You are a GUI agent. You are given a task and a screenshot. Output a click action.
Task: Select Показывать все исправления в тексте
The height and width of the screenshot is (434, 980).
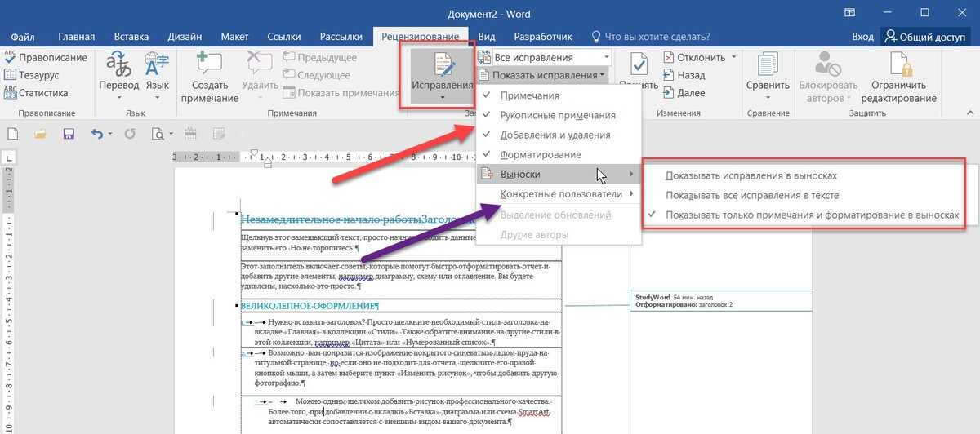(752, 196)
